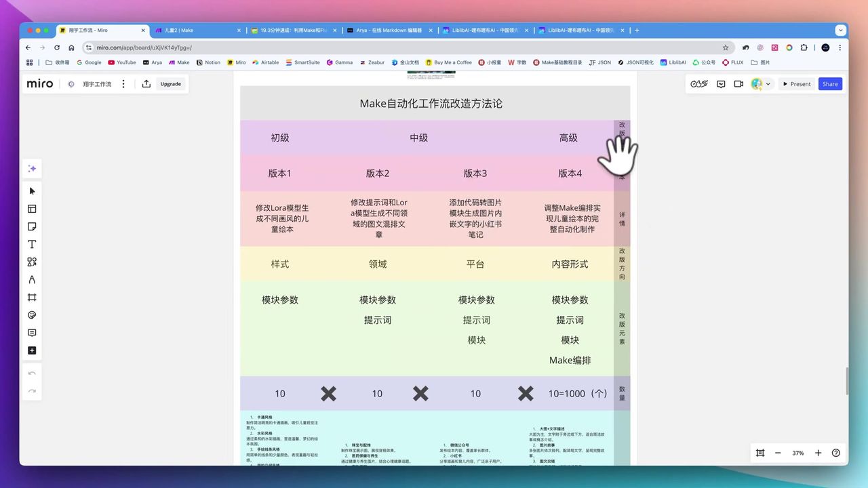The width and height of the screenshot is (868, 488).
Task: Open the board options three-dot menu
Action: pos(123,83)
